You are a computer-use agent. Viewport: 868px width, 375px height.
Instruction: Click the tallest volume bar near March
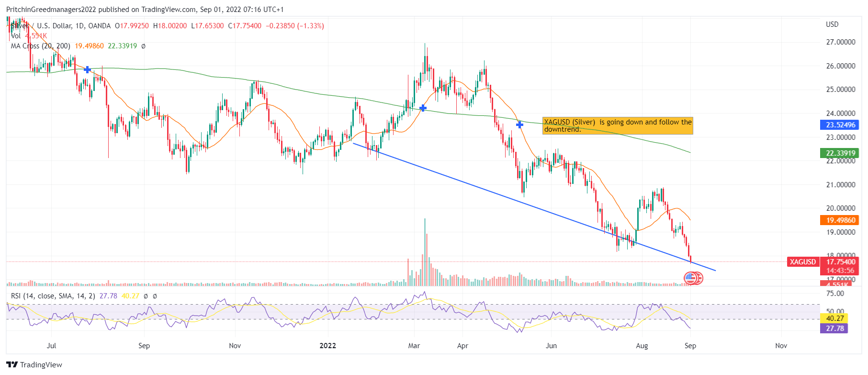(425, 252)
